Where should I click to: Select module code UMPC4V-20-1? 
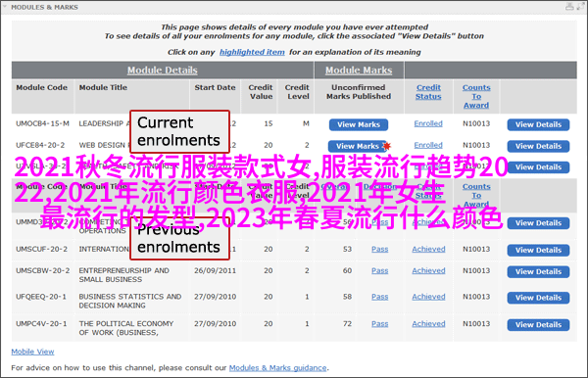coord(41,324)
